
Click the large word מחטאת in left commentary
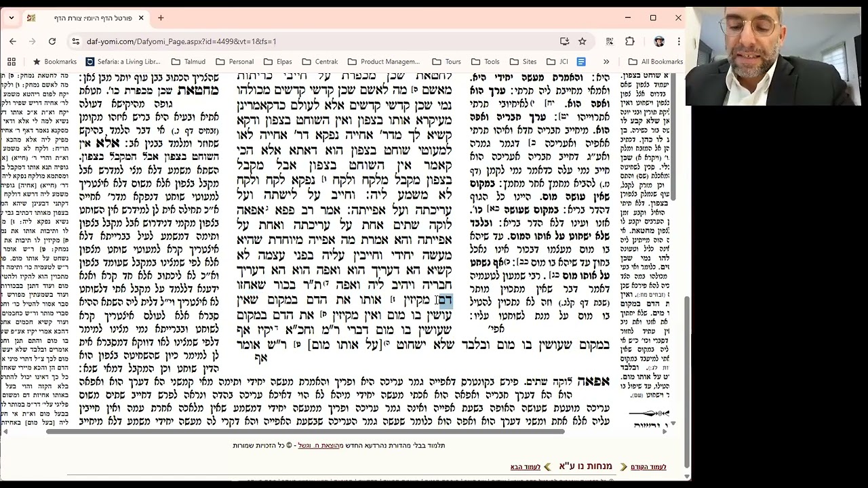pos(198,90)
